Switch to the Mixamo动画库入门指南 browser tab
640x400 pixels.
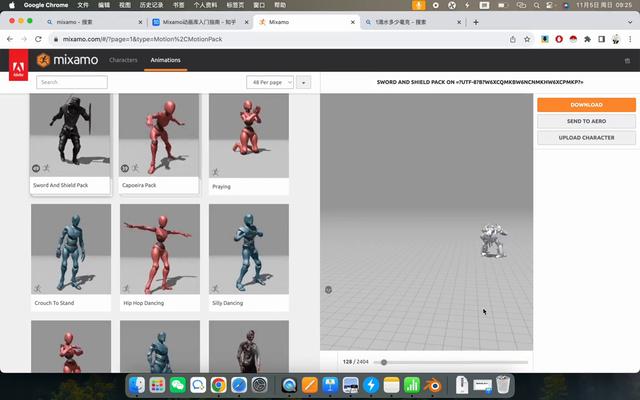200,22
